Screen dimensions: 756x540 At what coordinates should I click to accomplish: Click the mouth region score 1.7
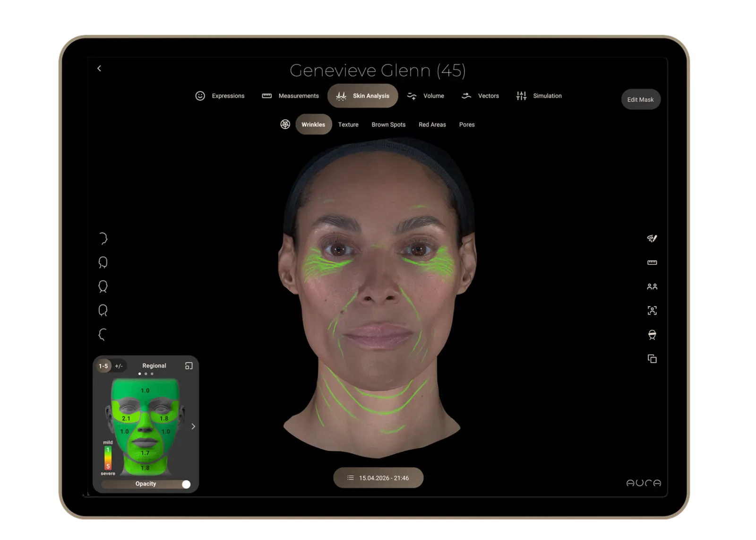pyautogui.click(x=145, y=453)
